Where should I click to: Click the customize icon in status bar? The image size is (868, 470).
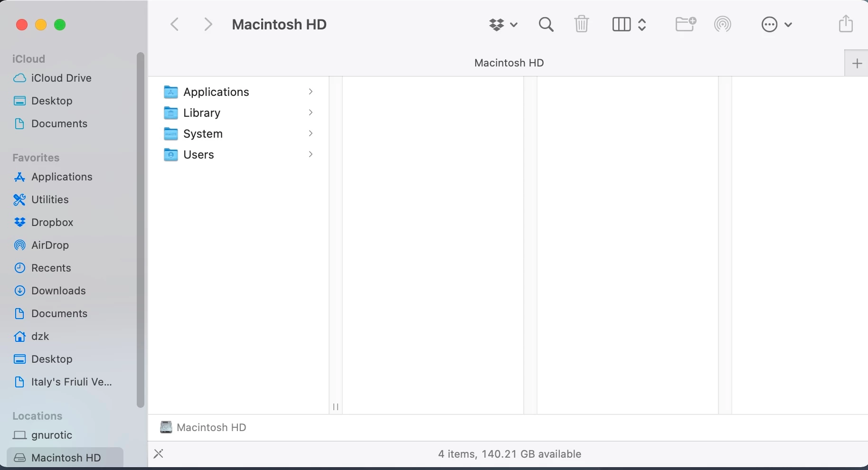point(159,454)
